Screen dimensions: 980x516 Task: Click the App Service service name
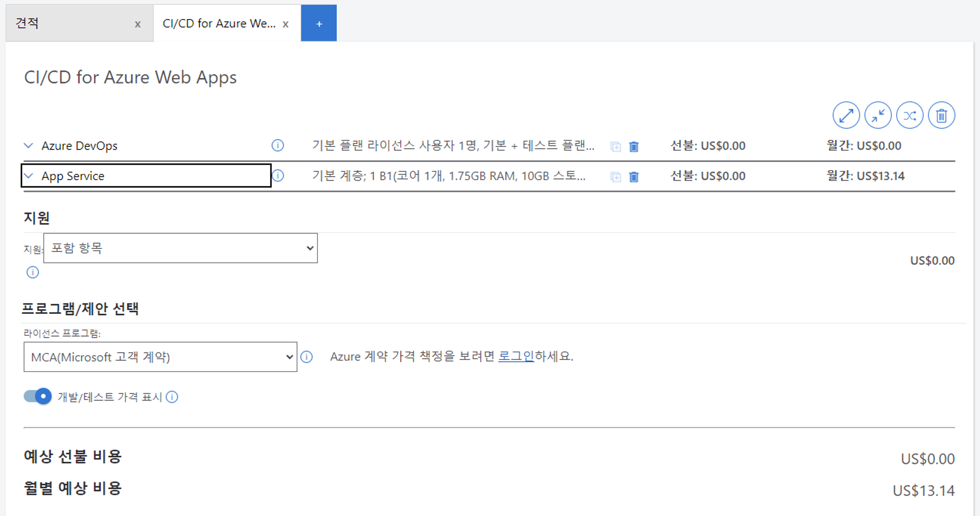[x=73, y=176]
